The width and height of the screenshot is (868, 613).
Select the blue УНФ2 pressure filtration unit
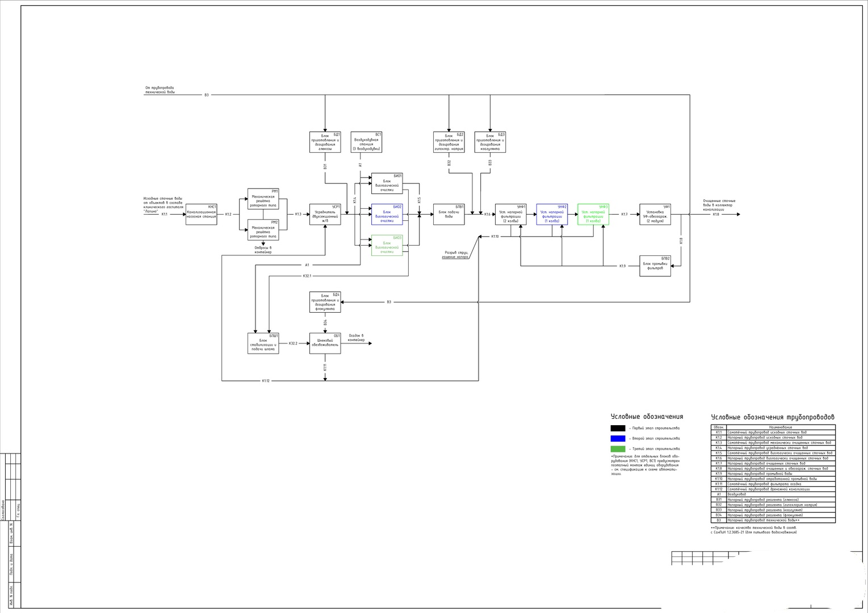click(552, 215)
